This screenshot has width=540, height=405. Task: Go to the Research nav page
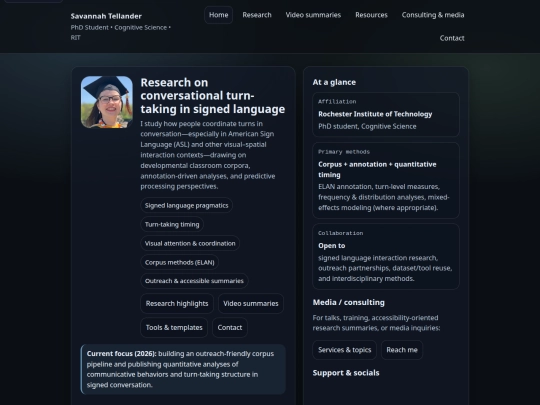(257, 15)
